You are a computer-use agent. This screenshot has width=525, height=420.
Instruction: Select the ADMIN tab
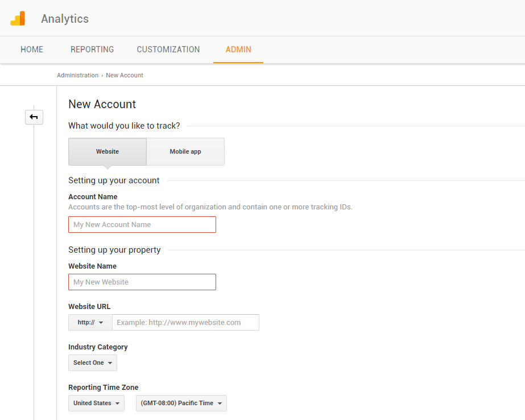pos(238,50)
